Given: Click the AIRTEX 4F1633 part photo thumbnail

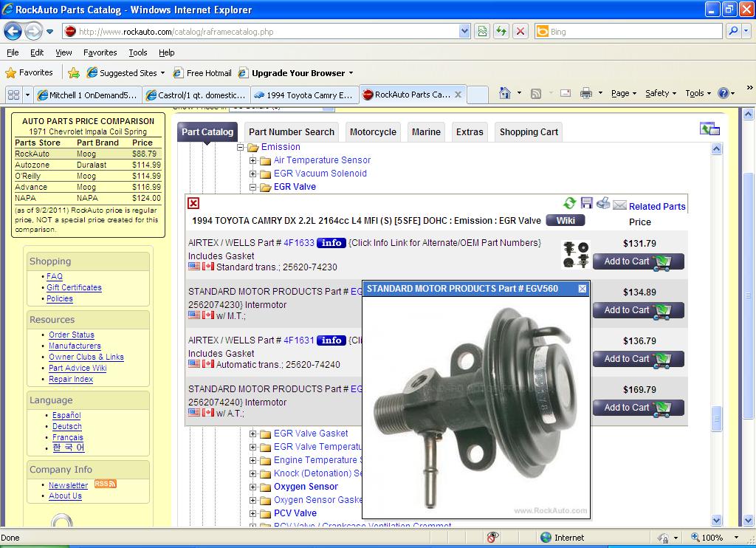Looking at the screenshot, I should coord(576,254).
